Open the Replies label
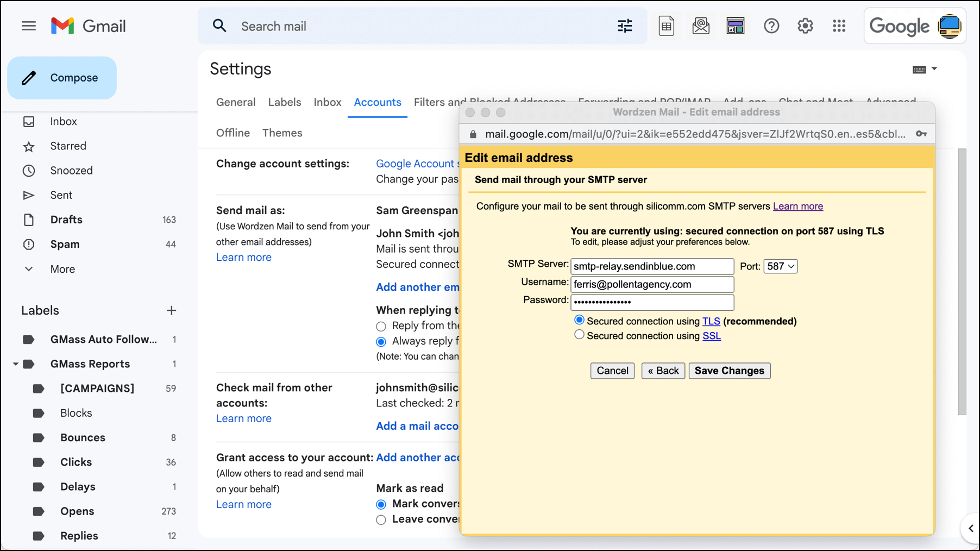The height and width of the screenshot is (551, 980). click(79, 536)
